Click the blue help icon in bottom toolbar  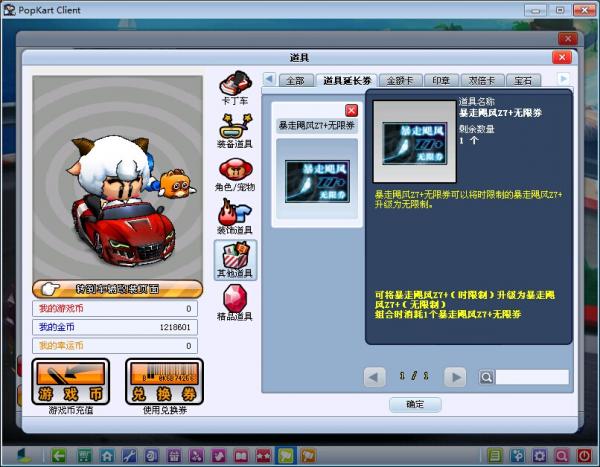[517, 456]
